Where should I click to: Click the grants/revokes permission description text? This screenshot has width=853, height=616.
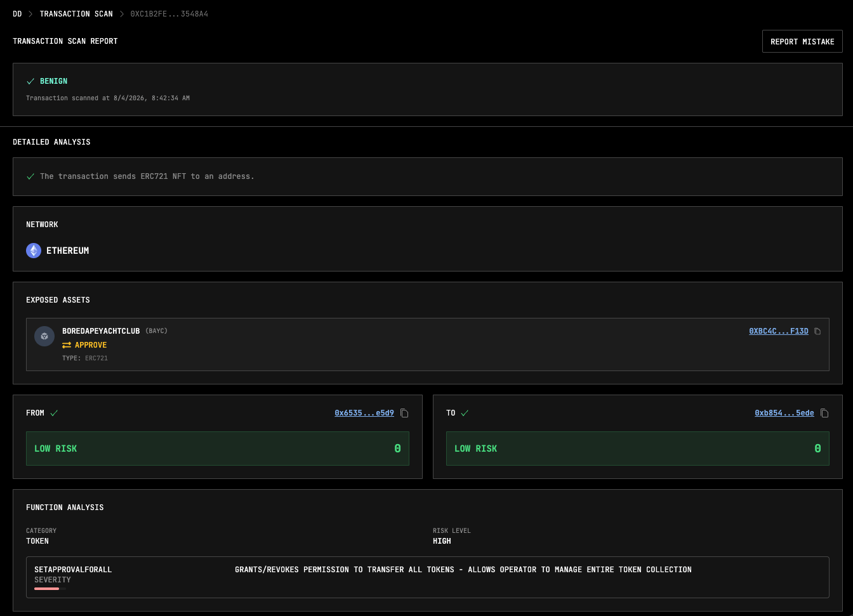click(463, 570)
